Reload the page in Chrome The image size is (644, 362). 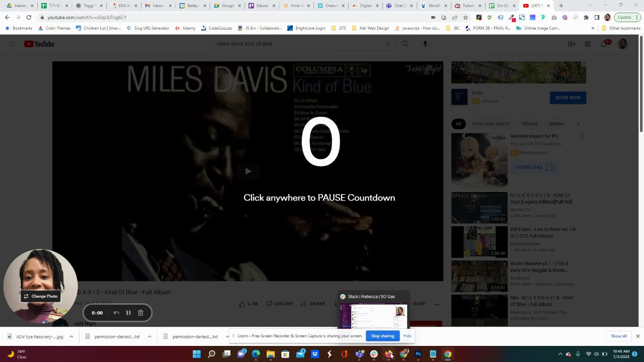(x=29, y=18)
